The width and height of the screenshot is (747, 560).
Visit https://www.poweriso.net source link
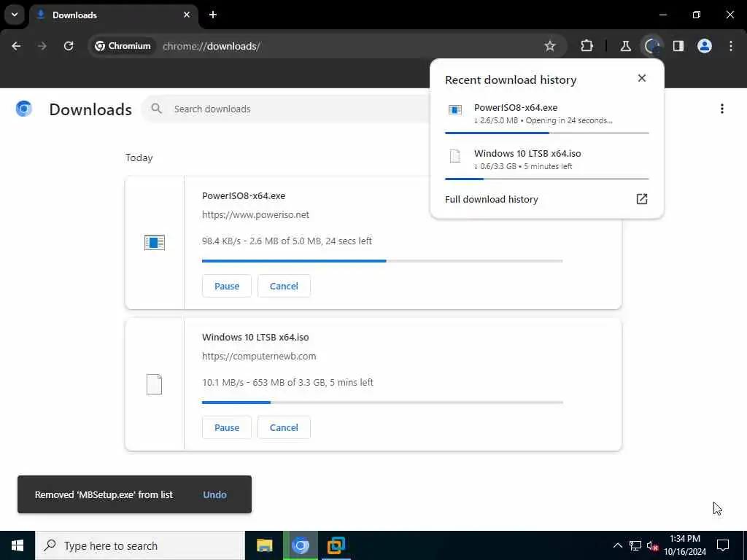(x=255, y=215)
